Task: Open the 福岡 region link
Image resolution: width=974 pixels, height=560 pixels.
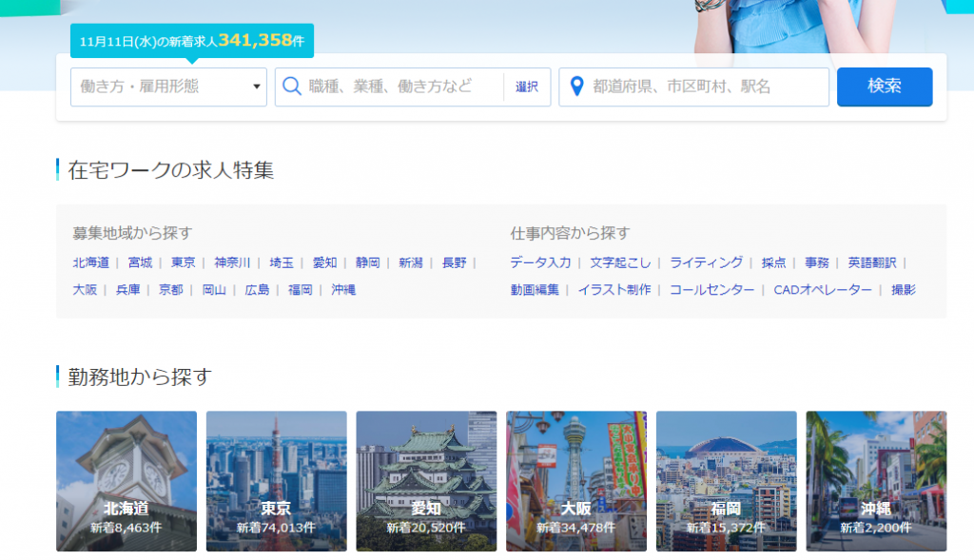Action: pyautogui.click(x=300, y=289)
